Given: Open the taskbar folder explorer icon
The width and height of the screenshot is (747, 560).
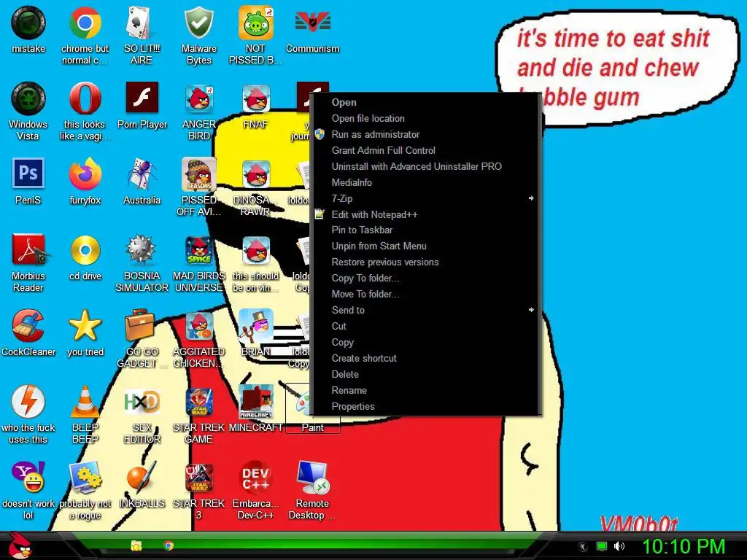Looking at the screenshot, I should pos(136,545).
